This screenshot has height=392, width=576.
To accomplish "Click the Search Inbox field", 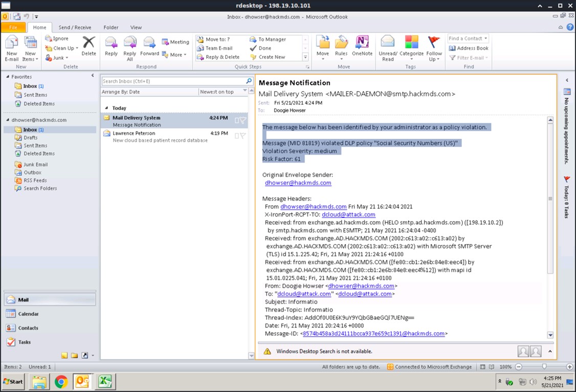I will click(x=173, y=81).
